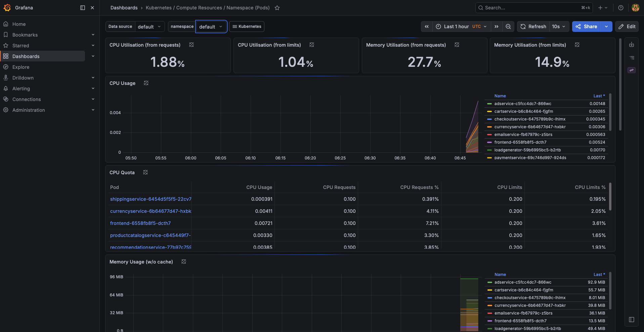
Task: Open the outline icon in right sidebar
Action: [x=632, y=58]
